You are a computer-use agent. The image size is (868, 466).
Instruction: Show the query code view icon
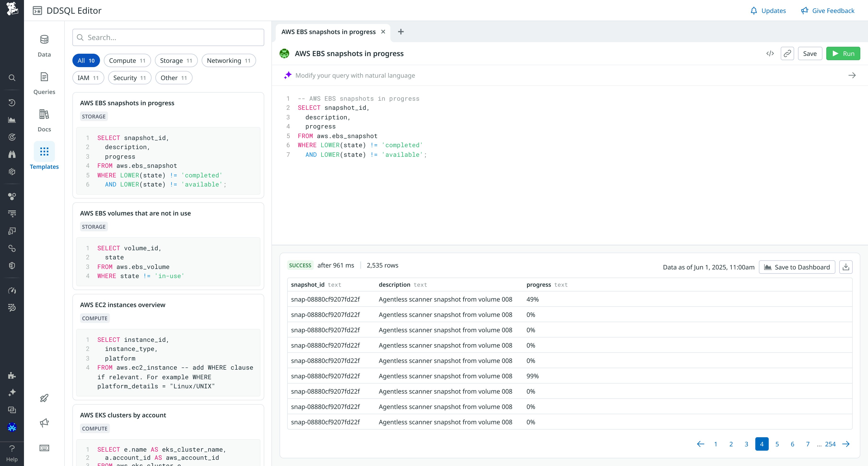point(770,53)
